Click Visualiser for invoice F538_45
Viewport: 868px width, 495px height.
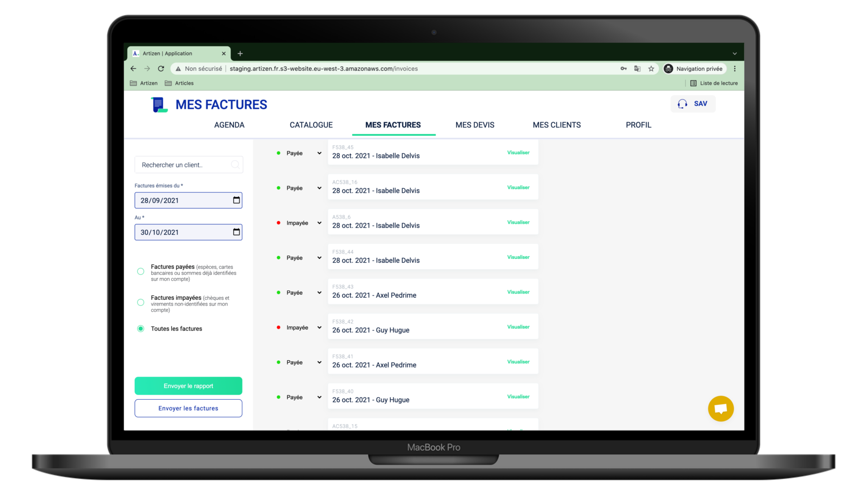pos(518,152)
